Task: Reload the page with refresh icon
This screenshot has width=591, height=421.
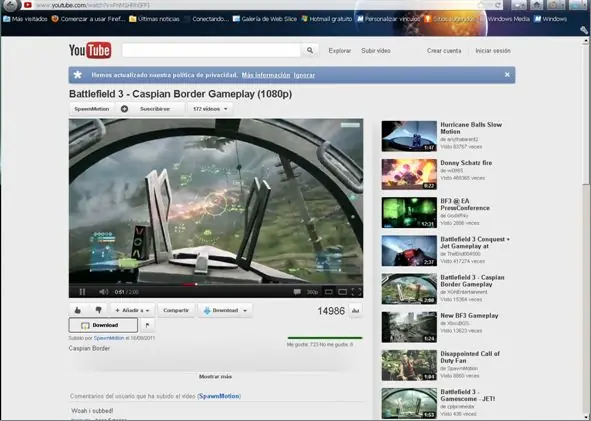Action: click(498, 5)
